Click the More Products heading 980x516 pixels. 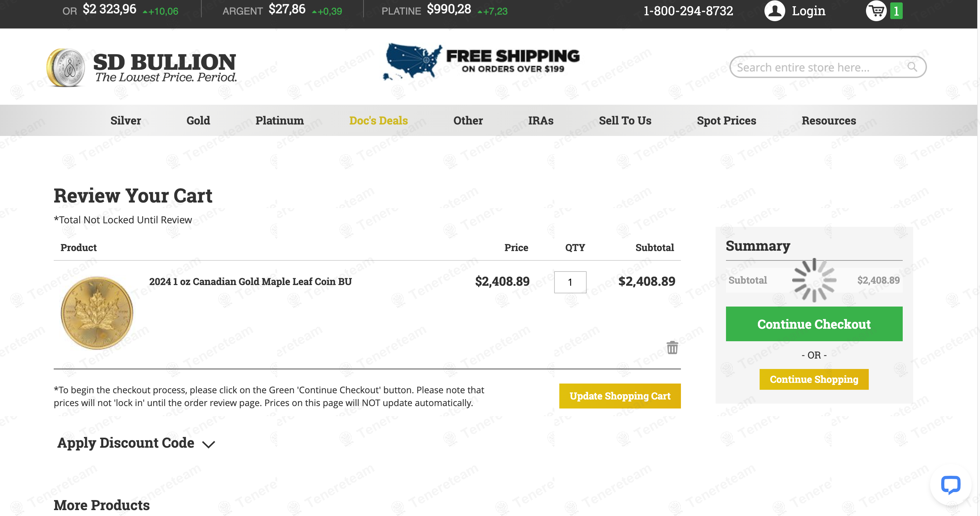point(102,505)
